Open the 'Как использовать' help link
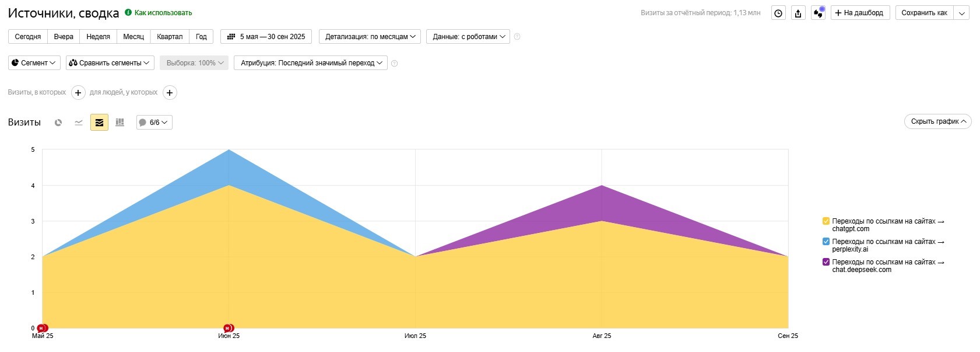 (163, 13)
